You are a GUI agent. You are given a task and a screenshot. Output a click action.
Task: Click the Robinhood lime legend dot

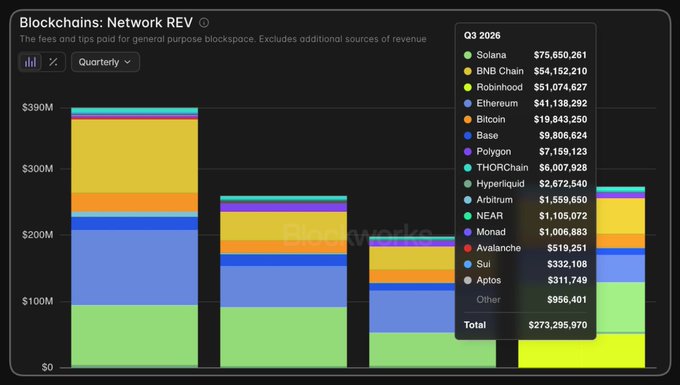tap(468, 87)
